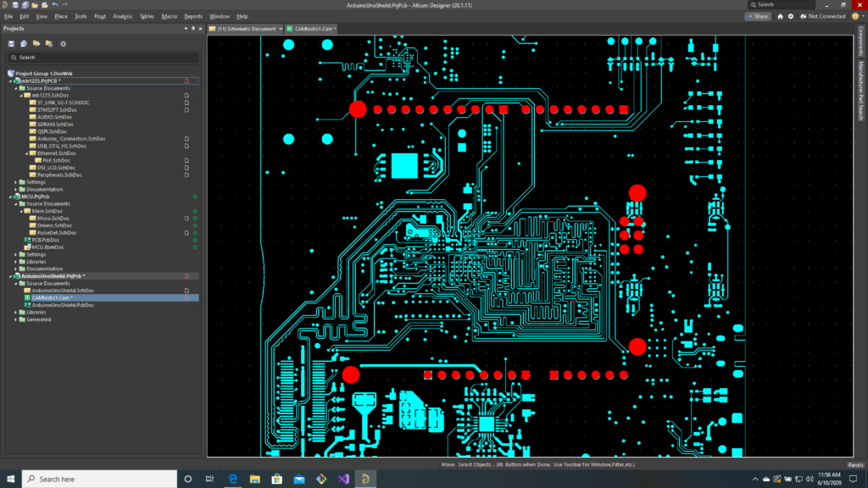
Task: Collapse the Ethernet.SchDoc tree node
Action: point(28,152)
